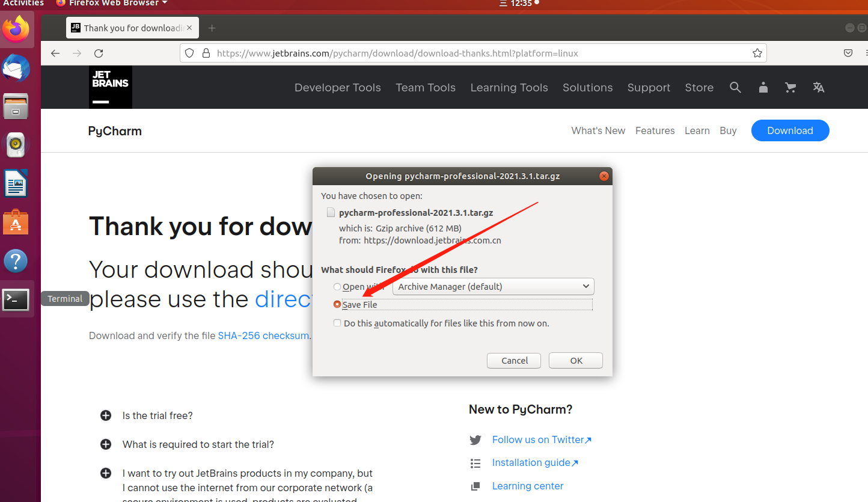
Task: Open the Help question mark icon
Action: [x=16, y=261]
